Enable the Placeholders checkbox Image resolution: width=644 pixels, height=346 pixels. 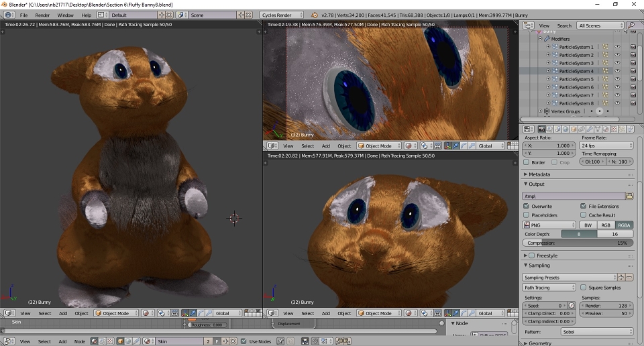click(x=526, y=215)
